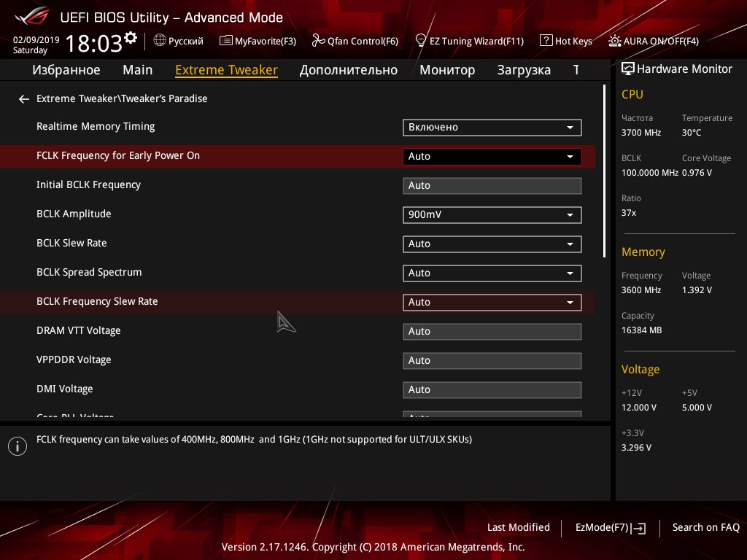747x560 pixels.
Task: Click the 100.0000 MHz BCLK value
Action: pos(650,173)
